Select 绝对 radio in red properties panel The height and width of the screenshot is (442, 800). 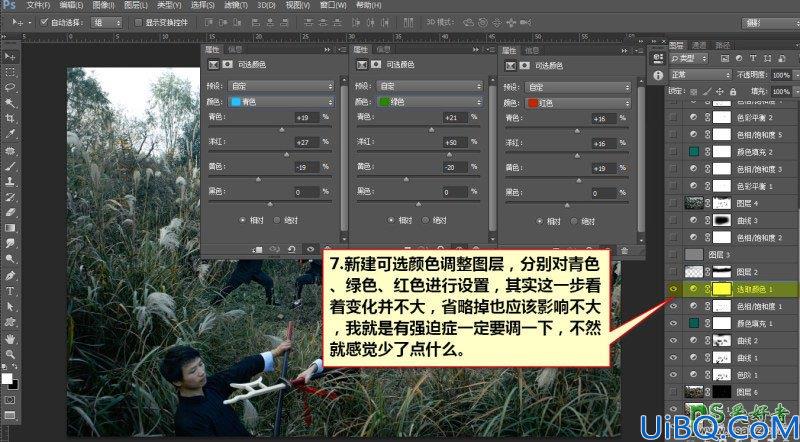(x=574, y=222)
